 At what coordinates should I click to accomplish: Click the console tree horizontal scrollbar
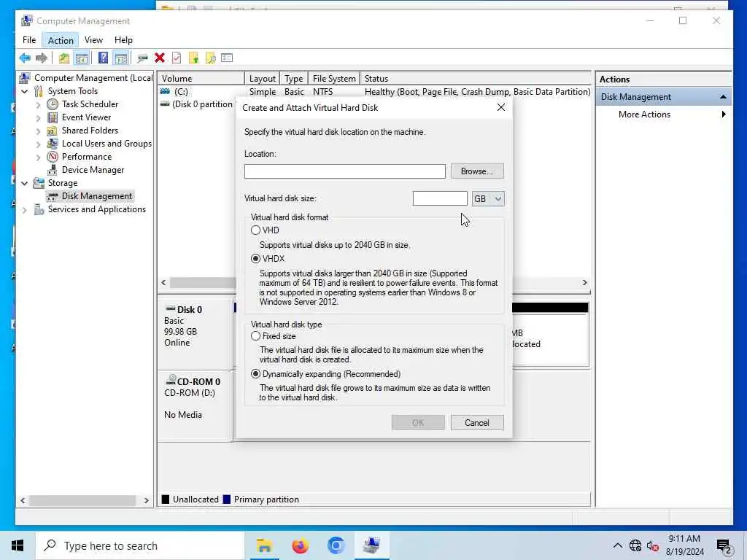coord(82,501)
